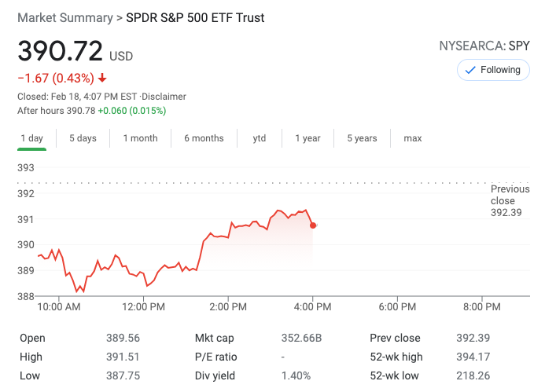Click the checkmark icon in Following
The width and height of the screenshot is (545, 392).
point(470,70)
